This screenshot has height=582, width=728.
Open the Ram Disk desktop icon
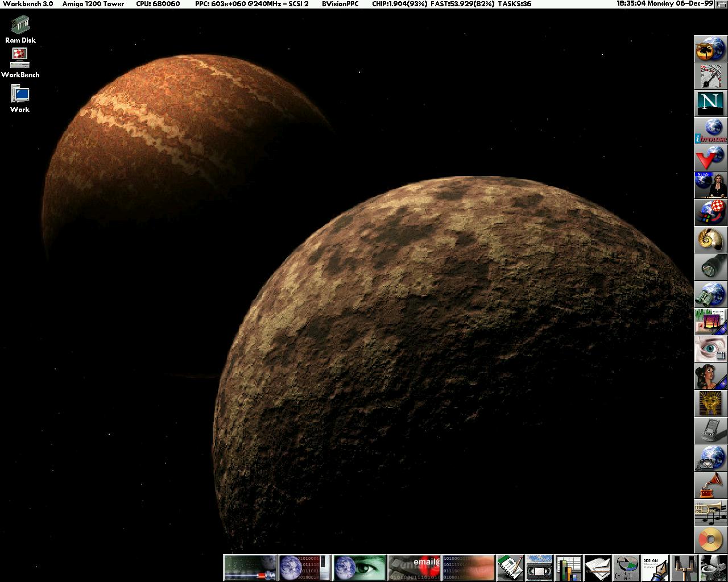[x=20, y=26]
